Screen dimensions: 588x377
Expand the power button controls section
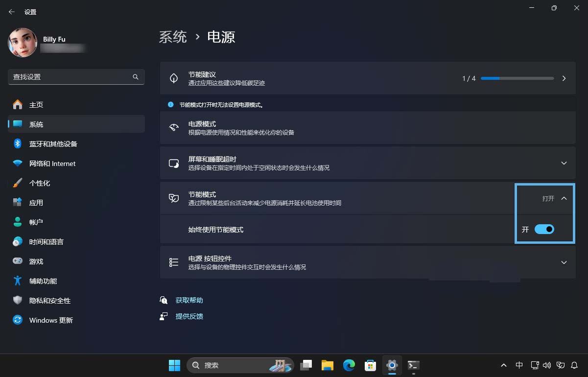[564, 262]
